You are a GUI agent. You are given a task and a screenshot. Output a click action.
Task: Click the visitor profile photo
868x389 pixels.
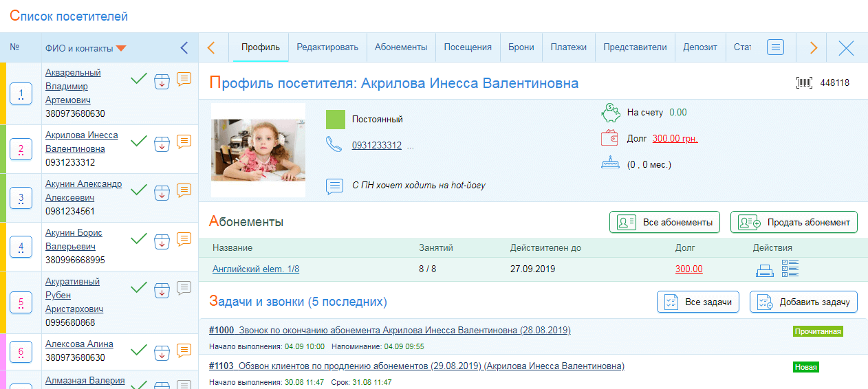tap(258, 150)
